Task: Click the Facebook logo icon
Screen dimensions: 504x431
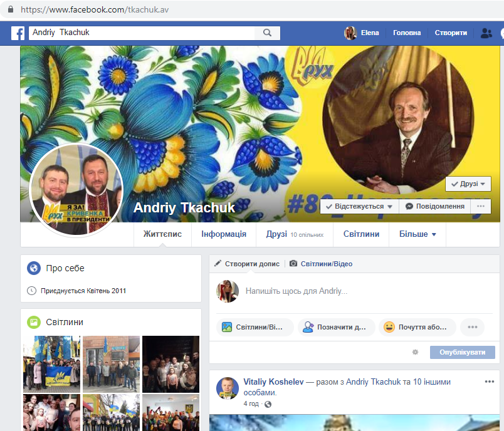Action: pos(18,33)
